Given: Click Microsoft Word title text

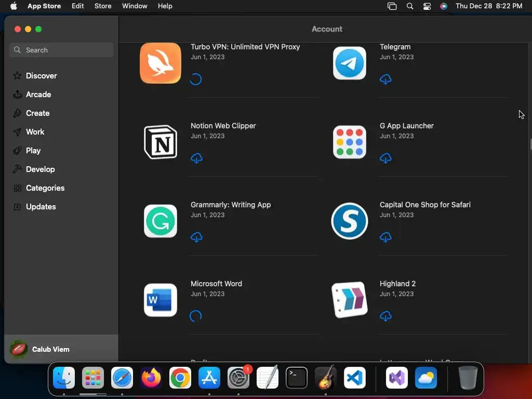Looking at the screenshot, I should pyautogui.click(x=216, y=284).
